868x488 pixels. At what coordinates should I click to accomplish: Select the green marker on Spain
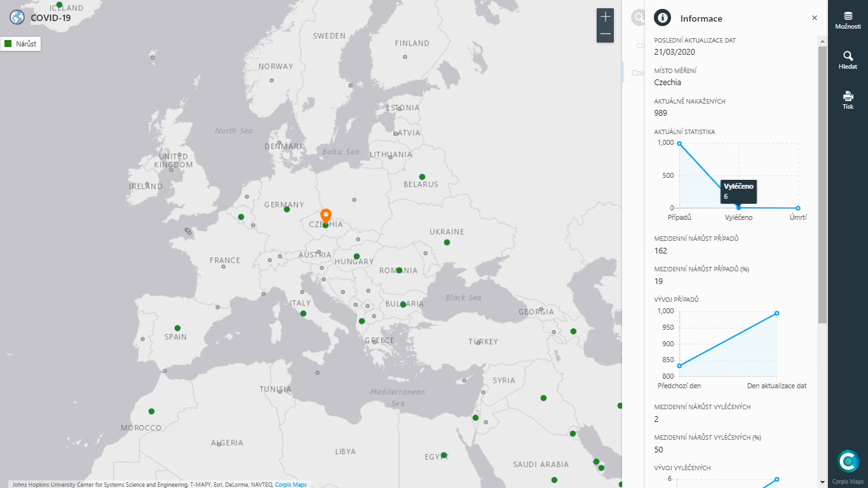click(177, 328)
